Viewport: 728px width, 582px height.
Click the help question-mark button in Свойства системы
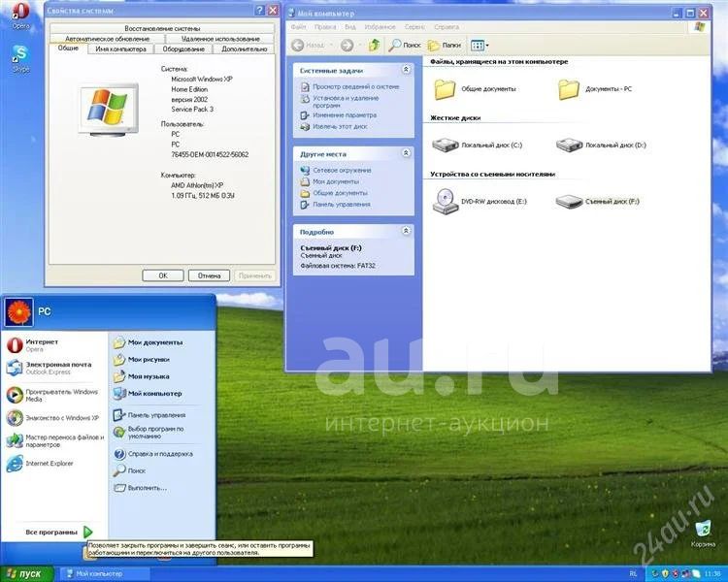260,11
